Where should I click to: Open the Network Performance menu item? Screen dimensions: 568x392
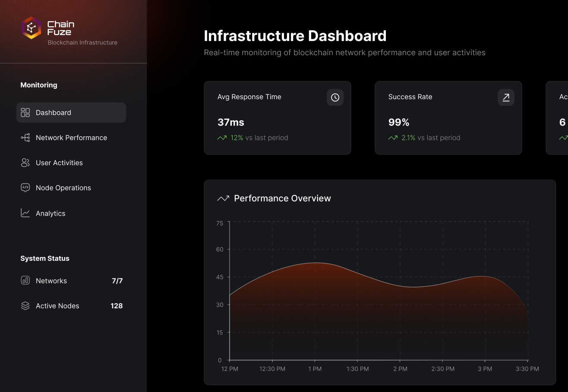(x=71, y=138)
